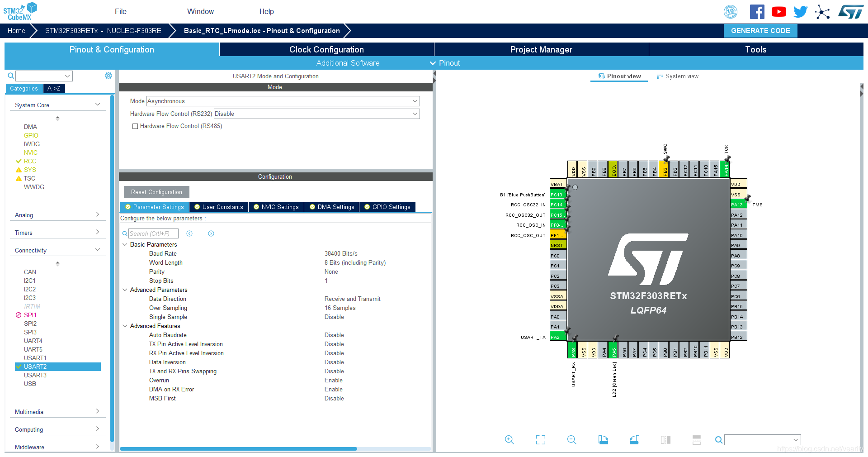Collapse Basic Parameters group
868x457 pixels.
[125, 244]
